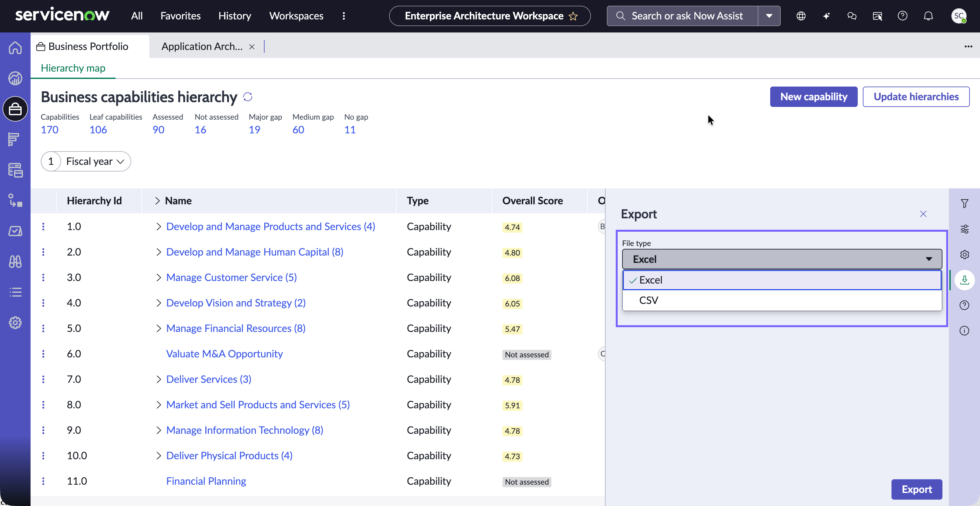Click the 170 Capabilities count
This screenshot has width=980, height=506.
49,130
